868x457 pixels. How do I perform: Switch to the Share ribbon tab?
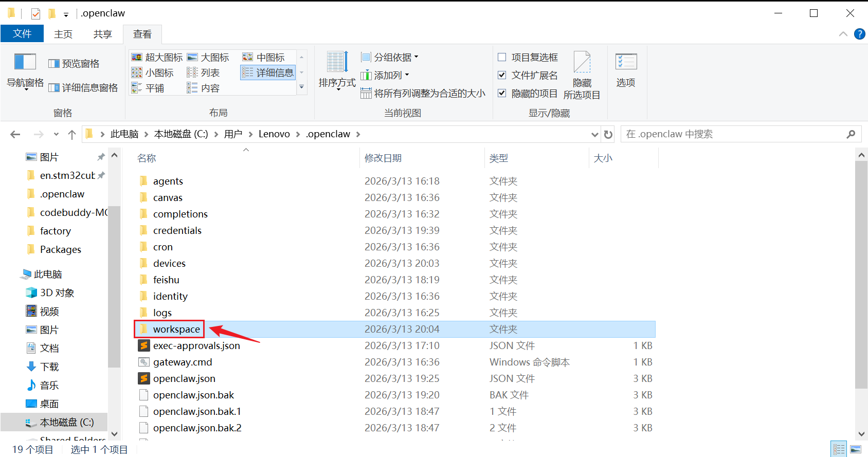(103, 34)
